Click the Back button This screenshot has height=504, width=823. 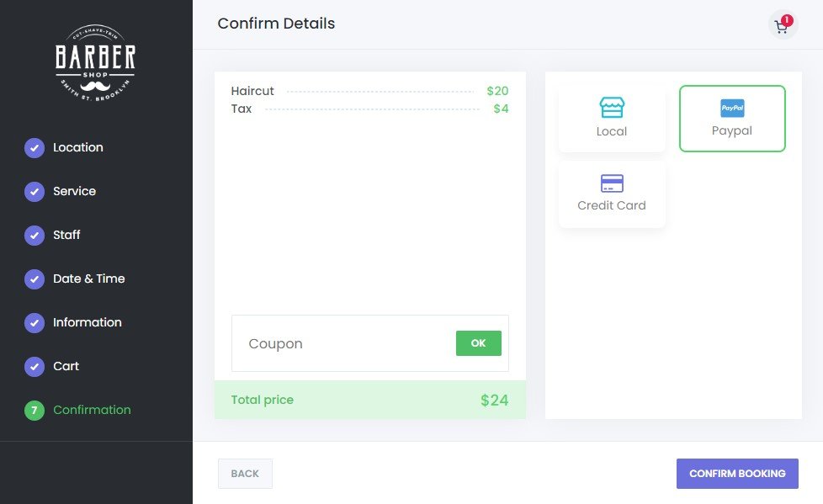(245, 474)
